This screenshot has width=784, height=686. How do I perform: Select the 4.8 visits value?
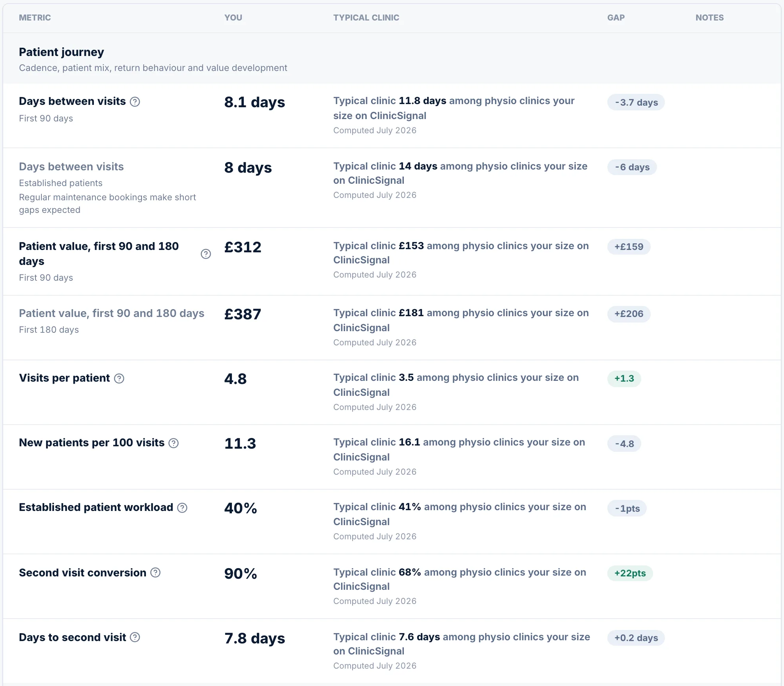[235, 379]
